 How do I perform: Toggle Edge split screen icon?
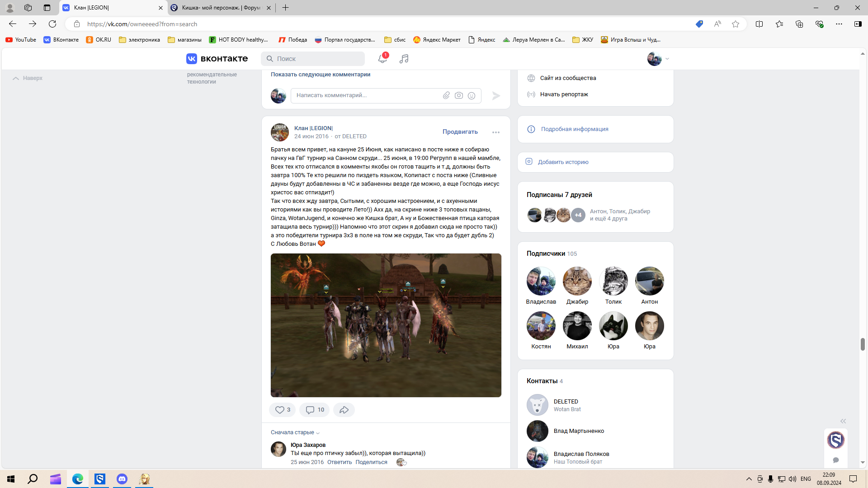pos(759,24)
